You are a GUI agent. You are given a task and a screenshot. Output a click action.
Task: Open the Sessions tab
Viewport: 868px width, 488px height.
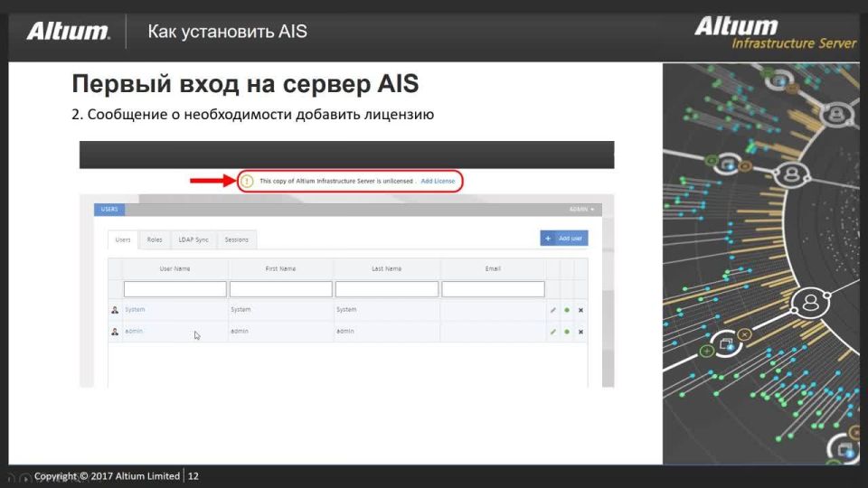click(x=236, y=239)
